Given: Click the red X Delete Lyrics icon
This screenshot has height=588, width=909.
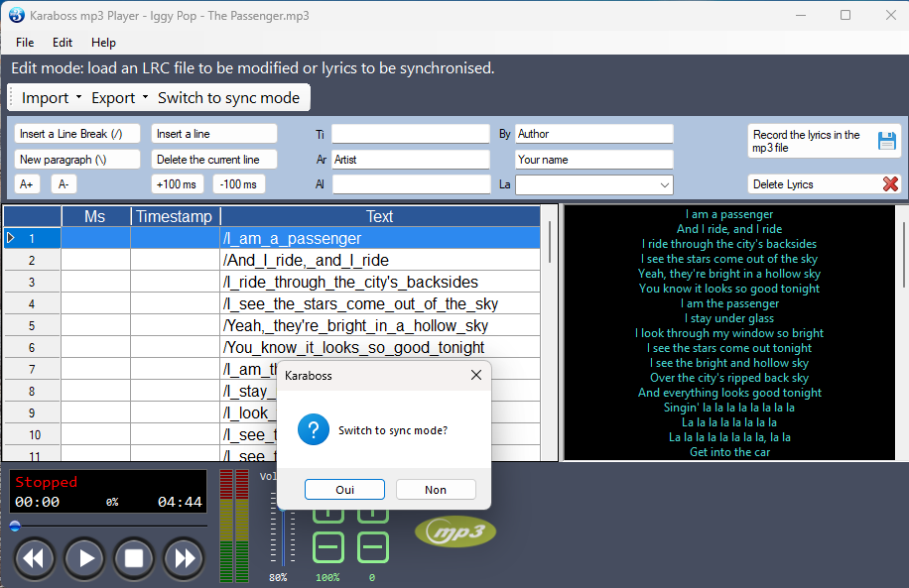Looking at the screenshot, I should (890, 183).
